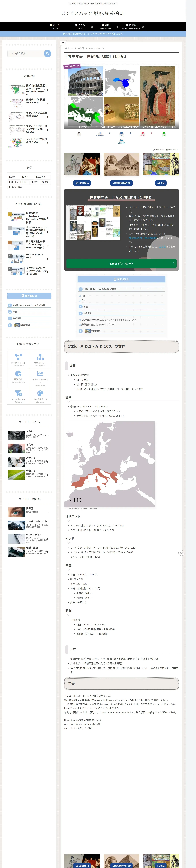Click 知識 folder in breadcrumb
Screen dimensions: 196x868
tap(81, 48)
